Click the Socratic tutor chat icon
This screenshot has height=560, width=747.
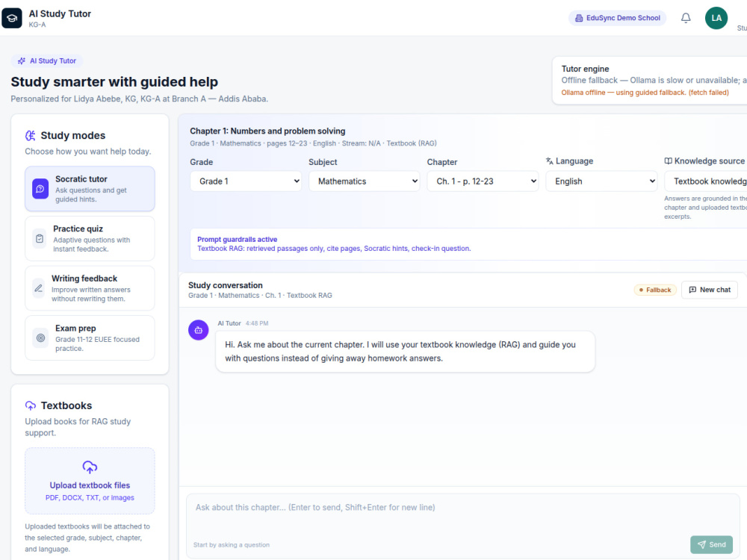40,189
